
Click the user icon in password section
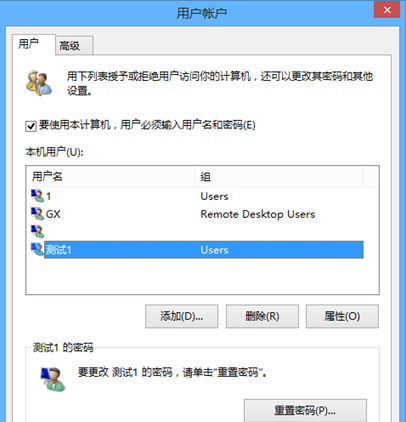click(53, 379)
